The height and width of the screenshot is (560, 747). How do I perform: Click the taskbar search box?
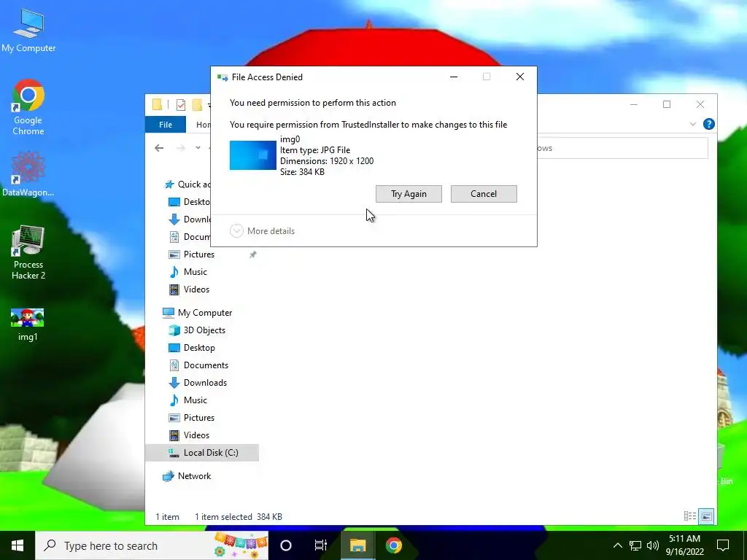click(152, 545)
